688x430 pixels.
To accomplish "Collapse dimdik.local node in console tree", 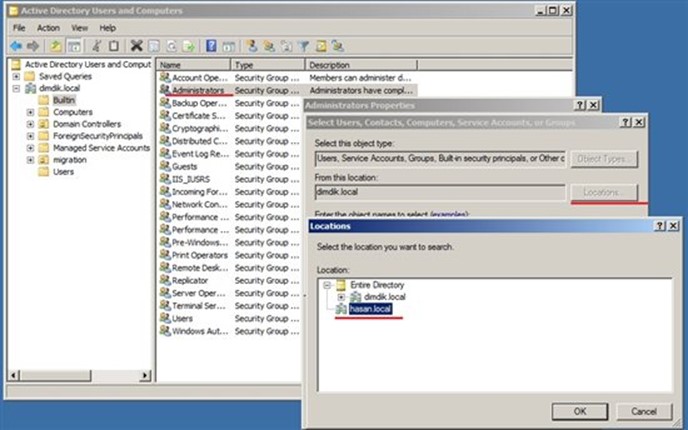I will coord(16,88).
